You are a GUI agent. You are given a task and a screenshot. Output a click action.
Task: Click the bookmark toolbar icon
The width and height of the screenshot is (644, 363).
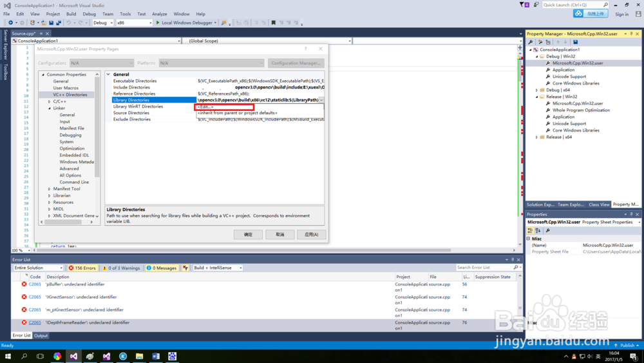click(274, 23)
